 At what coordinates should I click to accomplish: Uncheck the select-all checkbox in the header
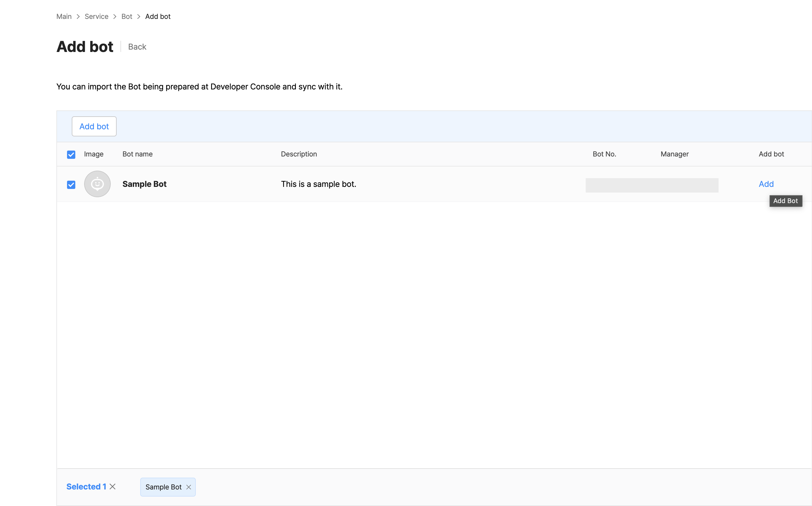coord(71,154)
